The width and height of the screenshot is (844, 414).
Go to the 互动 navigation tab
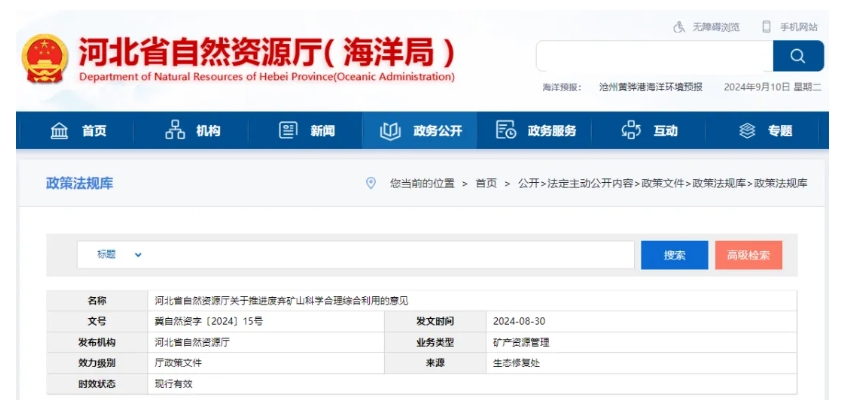(x=650, y=131)
